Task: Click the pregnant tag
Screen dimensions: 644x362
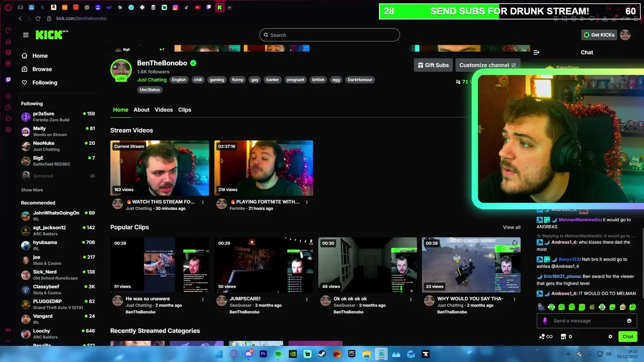Action: tap(295, 79)
